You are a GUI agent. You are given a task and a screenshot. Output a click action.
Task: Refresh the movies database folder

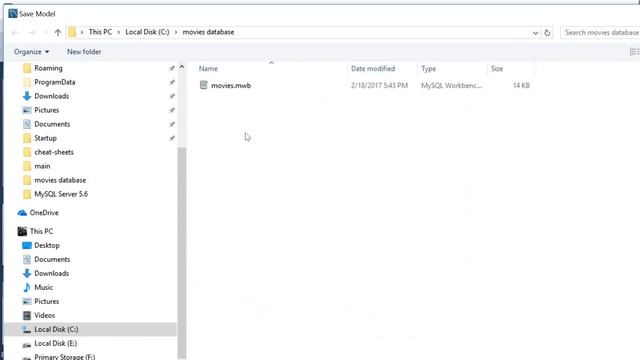[x=547, y=33]
